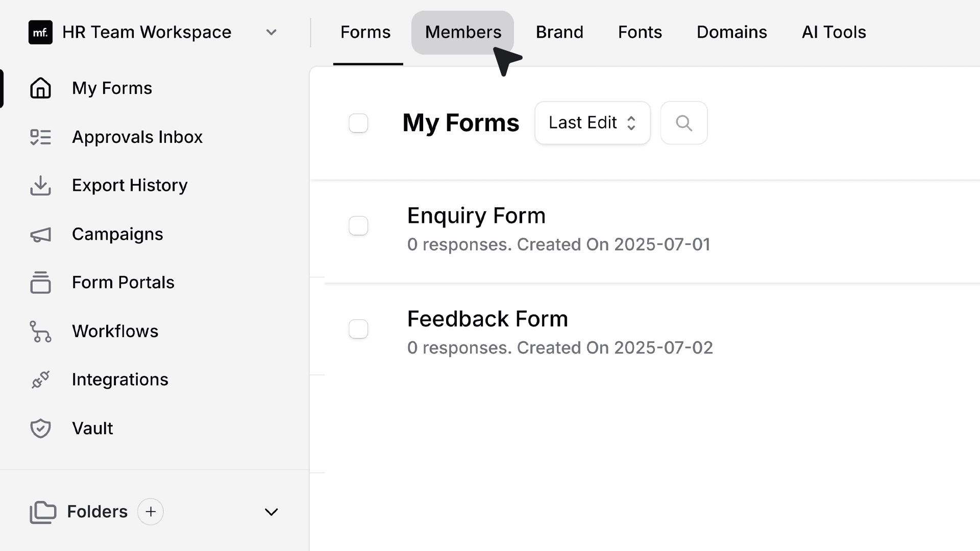980x551 pixels.
Task: Click the Folders label
Action: tap(97, 512)
